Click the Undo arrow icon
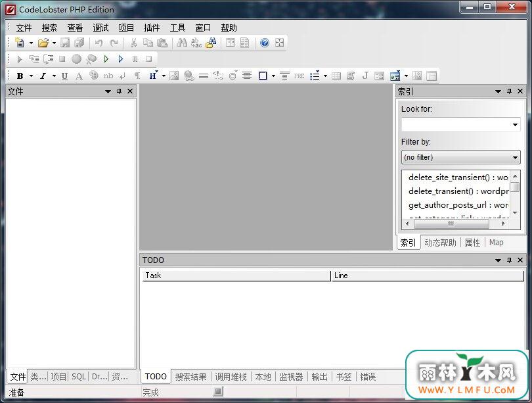This screenshot has height=403, width=532. (x=99, y=43)
